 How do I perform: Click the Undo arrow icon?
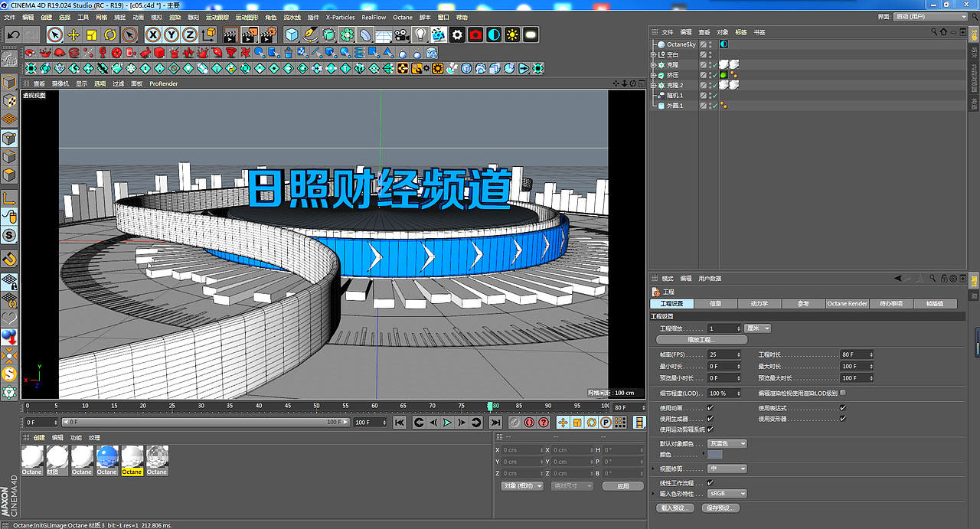[x=13, y=34]
